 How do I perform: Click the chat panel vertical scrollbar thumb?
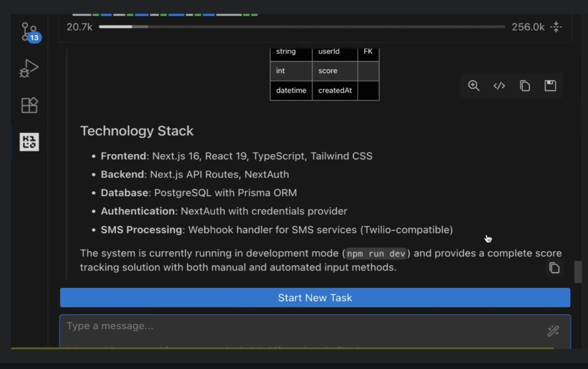(x=578, y=270)
